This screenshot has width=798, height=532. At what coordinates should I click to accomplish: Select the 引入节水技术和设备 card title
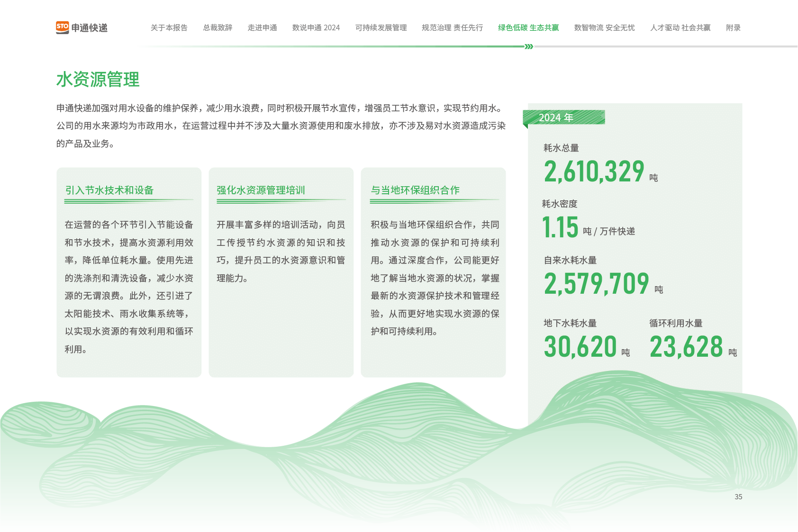coord(109,190)
